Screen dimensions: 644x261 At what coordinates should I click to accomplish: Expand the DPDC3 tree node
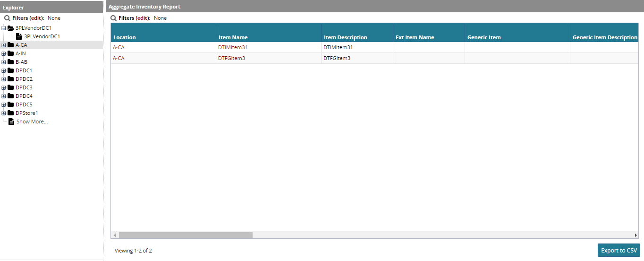point(4,87)
